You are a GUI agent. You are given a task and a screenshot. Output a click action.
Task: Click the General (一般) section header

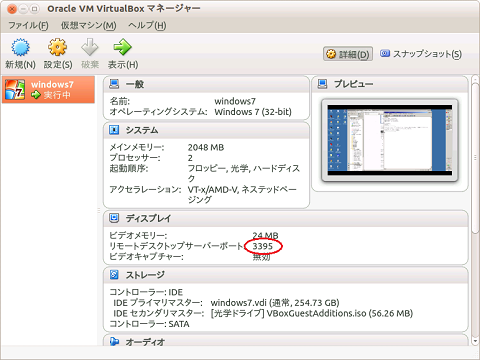click(206, 84)
